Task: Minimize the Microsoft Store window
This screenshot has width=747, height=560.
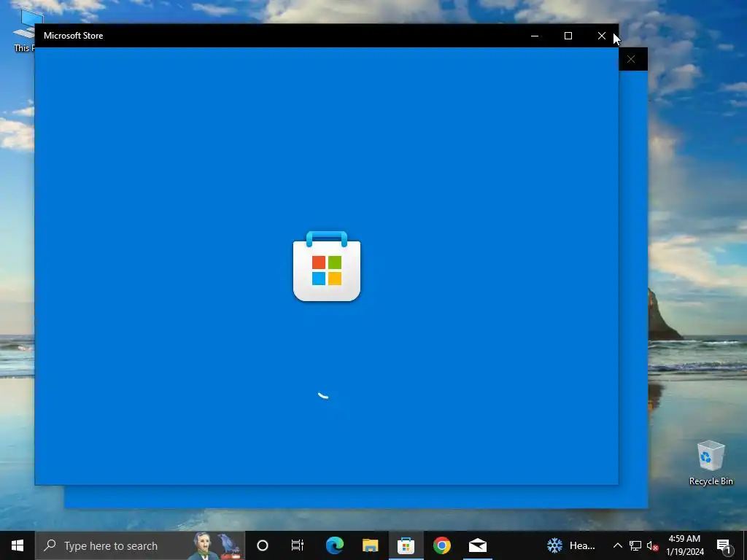Action: (x=535, y=36)
